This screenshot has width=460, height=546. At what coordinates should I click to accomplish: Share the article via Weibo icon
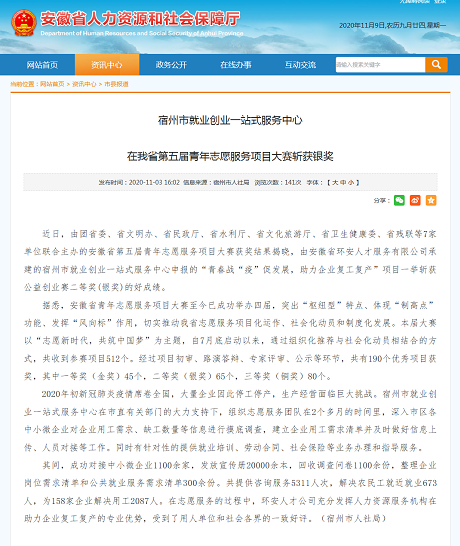tap(415, 200)
